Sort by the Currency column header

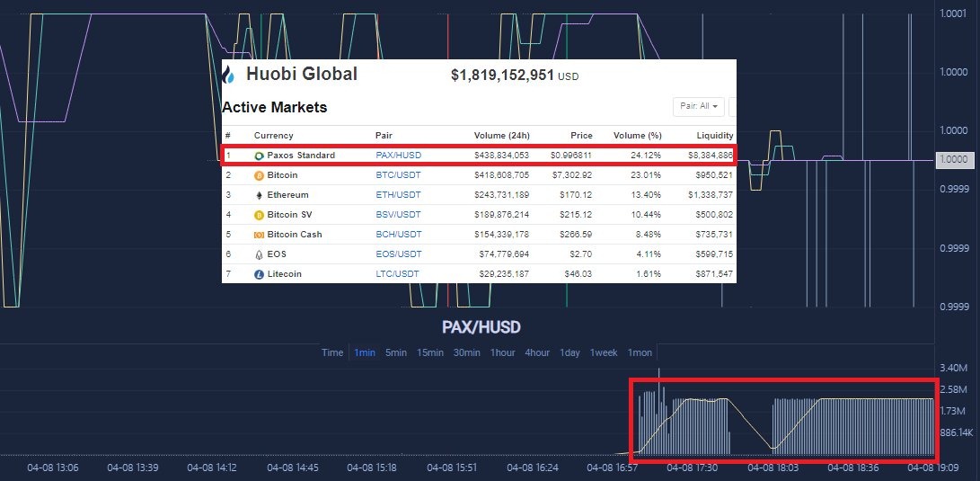pyautogui.click(x=273, y=136)
